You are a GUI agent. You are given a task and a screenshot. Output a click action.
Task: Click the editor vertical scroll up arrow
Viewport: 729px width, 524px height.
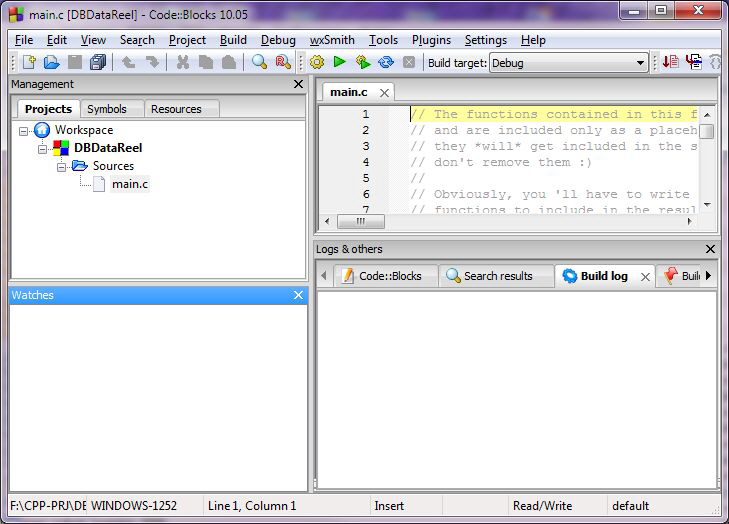[x=707, y=114]
